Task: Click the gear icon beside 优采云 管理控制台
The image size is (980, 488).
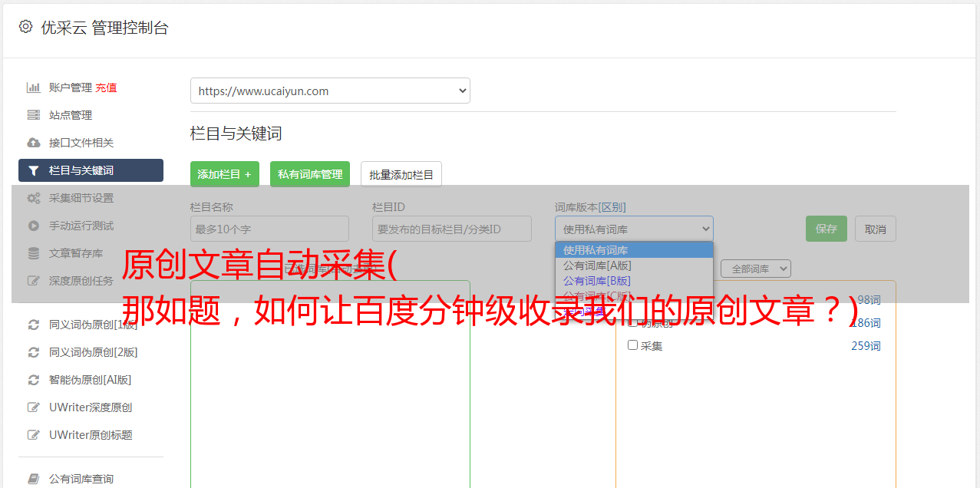Action: pyautogui.click(x=25, y=27)
